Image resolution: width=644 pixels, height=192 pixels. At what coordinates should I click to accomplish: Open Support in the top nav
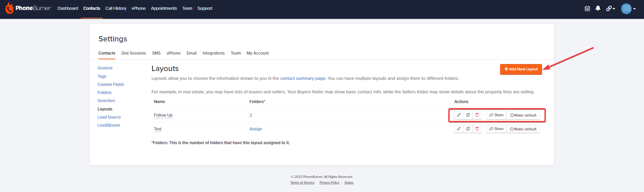[205, 8]
